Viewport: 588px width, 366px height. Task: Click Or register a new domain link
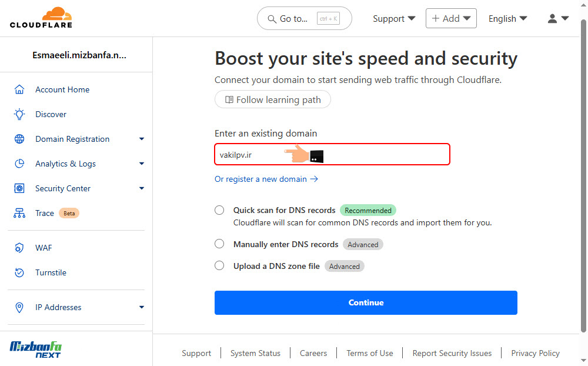click(x=266, y=179)
